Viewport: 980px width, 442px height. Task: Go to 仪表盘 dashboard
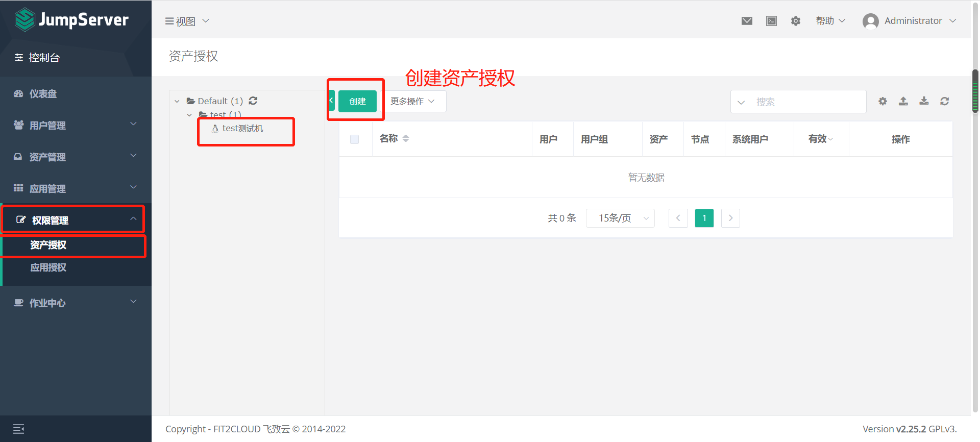43,94
